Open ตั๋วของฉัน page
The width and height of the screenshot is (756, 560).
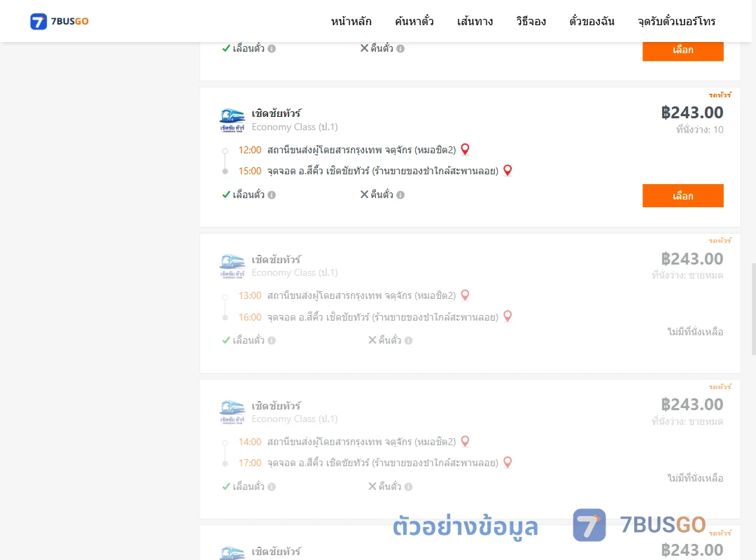[x=591, y=21]
